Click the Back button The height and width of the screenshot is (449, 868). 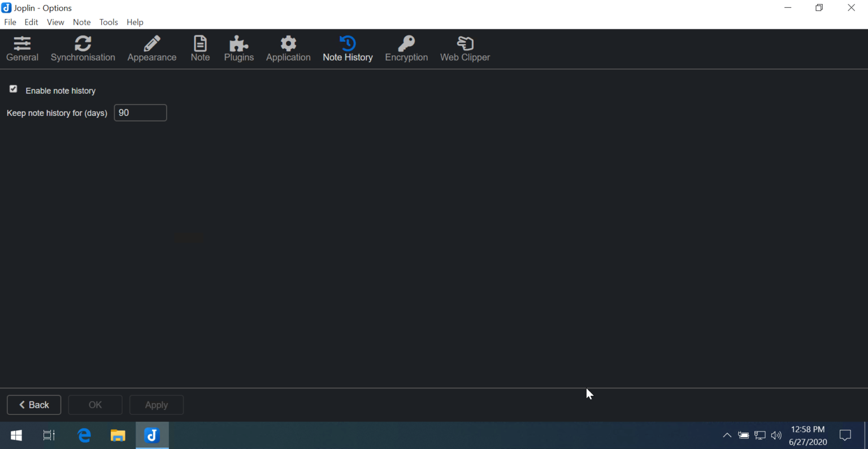click(33, 404)
